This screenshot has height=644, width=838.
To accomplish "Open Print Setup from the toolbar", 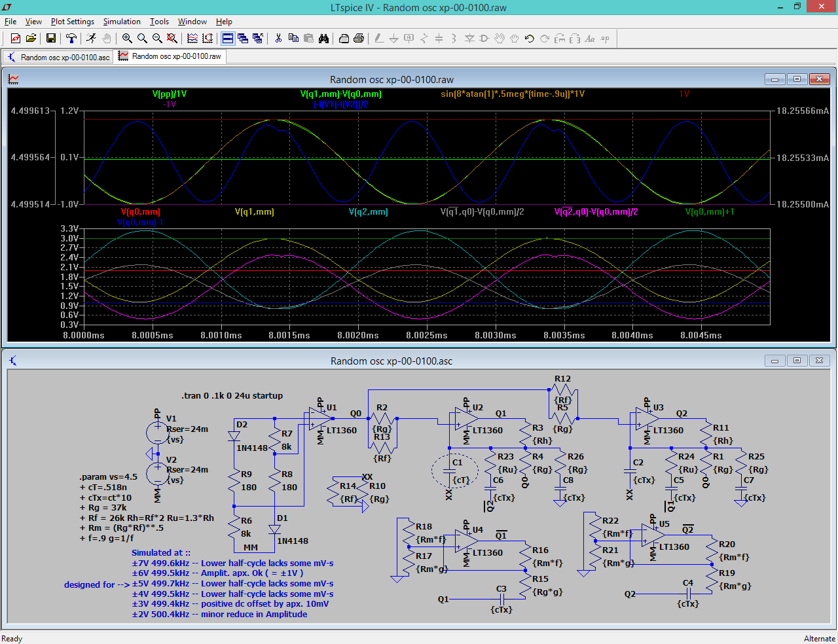I will click(x=344, y=39).
